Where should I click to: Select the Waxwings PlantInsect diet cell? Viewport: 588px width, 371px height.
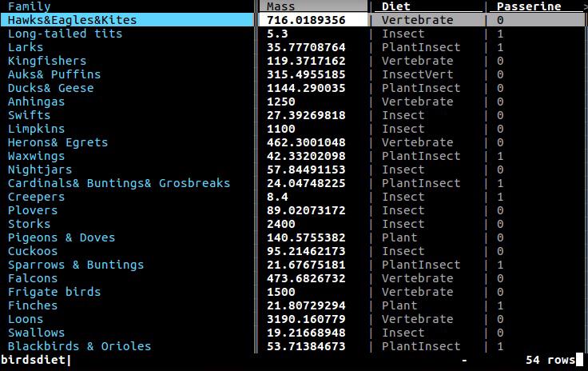click(421, 156)
